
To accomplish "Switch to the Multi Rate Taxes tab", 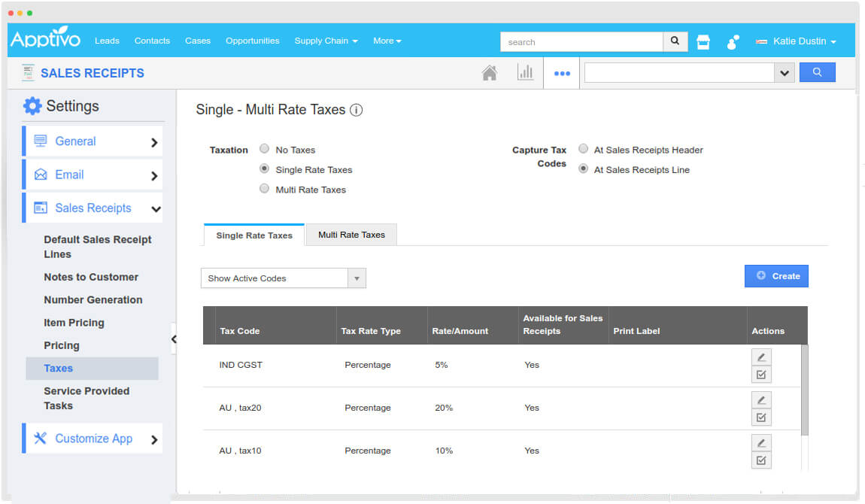I will pos(351,235).
